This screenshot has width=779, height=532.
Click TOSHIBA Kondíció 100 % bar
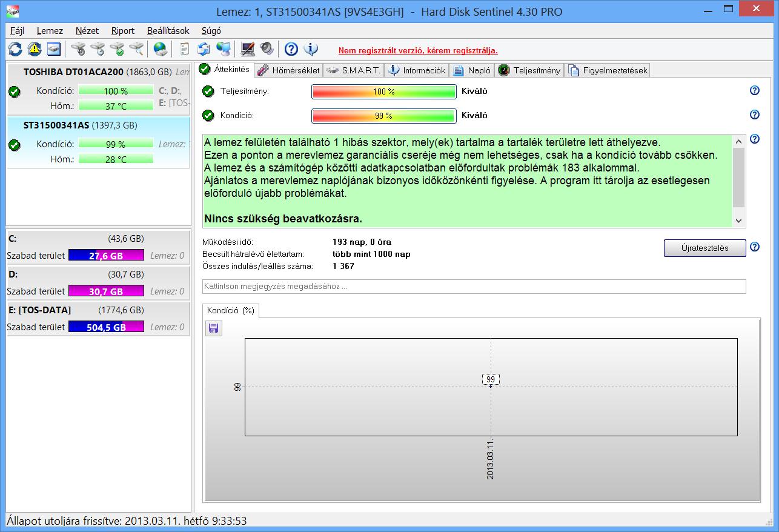(x=116, y=91)
